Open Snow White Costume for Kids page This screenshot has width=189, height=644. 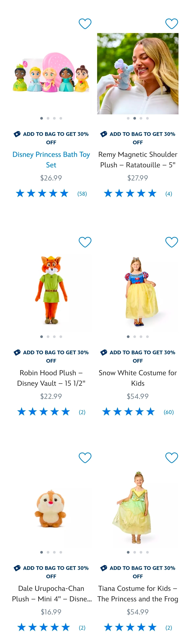(138, 378)
